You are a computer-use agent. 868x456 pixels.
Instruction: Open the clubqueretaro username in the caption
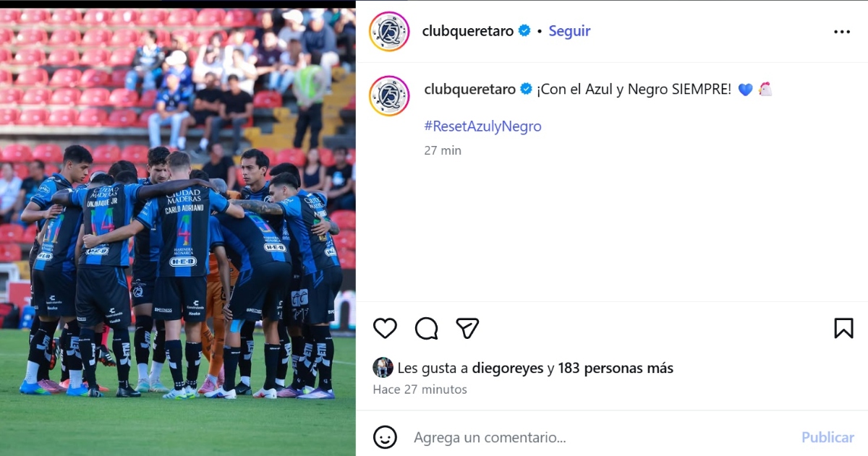point(470,90)
